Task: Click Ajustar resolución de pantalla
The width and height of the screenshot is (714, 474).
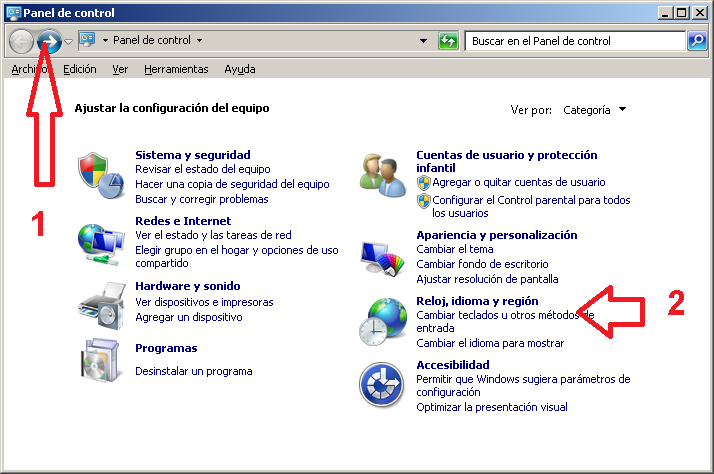Action: (487, 279)
